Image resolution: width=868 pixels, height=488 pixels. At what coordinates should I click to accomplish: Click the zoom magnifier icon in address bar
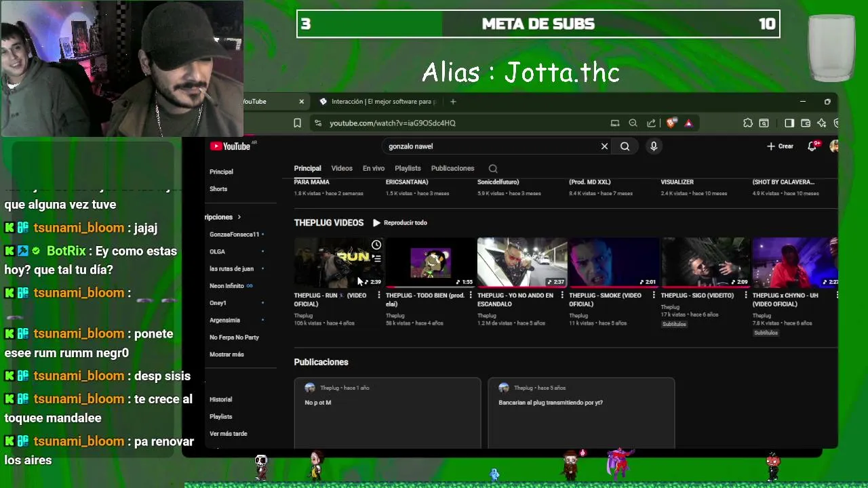coord(633,123)
